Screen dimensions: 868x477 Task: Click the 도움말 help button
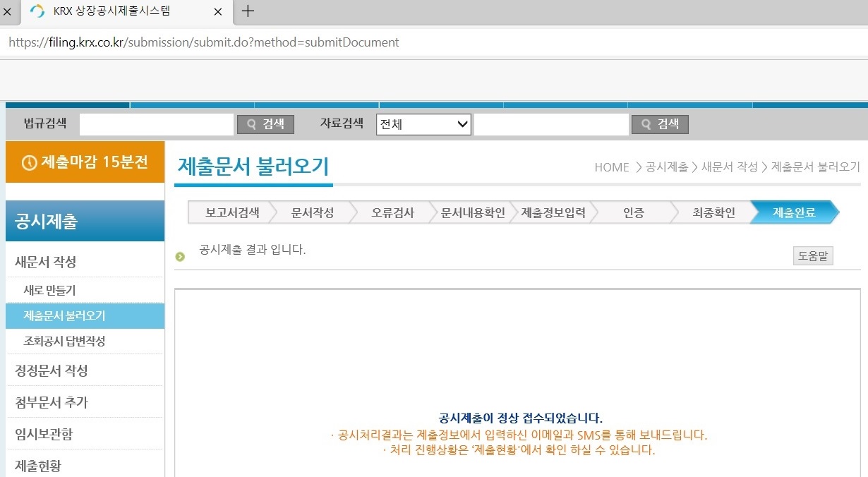coord(812,255)
